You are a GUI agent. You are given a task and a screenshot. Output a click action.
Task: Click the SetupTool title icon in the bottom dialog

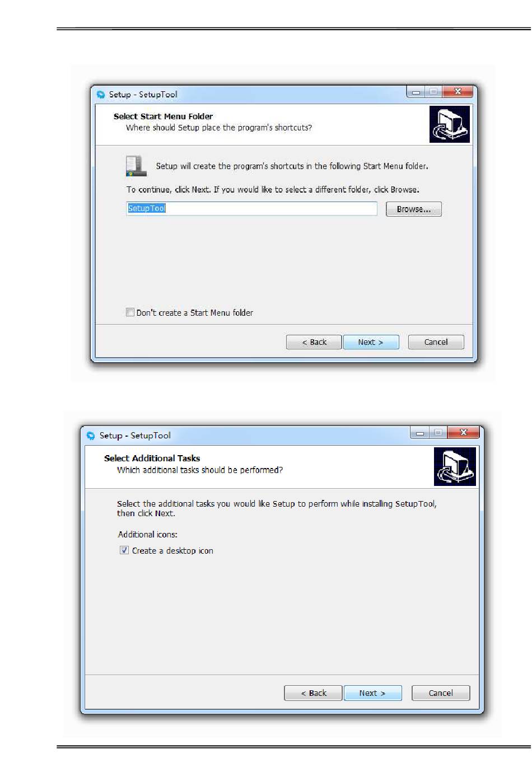[91, 436]
